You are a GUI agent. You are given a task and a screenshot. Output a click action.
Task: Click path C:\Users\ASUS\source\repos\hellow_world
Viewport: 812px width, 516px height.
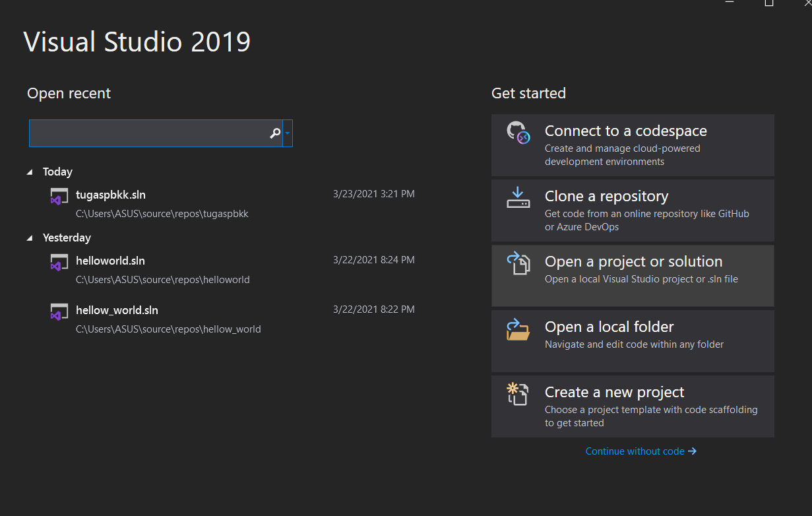(168, 329)
